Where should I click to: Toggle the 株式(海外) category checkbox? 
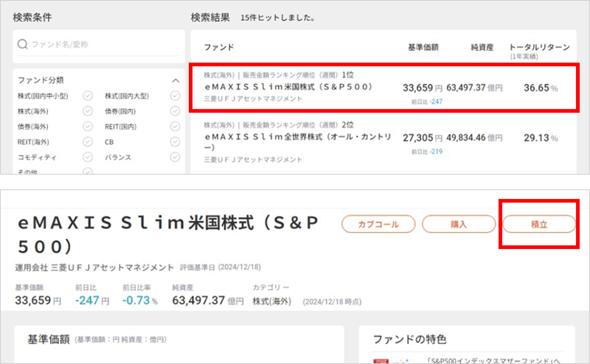pos(87,111)
